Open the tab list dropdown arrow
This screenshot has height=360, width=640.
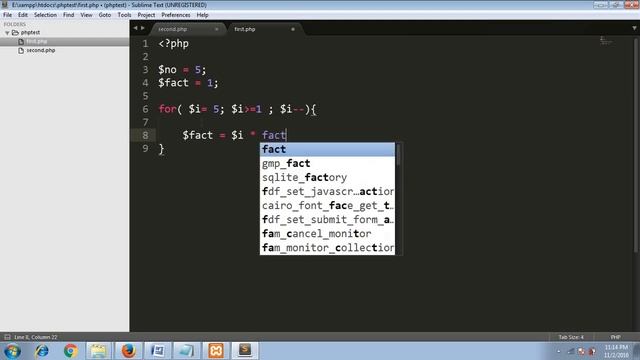point(634,28)
